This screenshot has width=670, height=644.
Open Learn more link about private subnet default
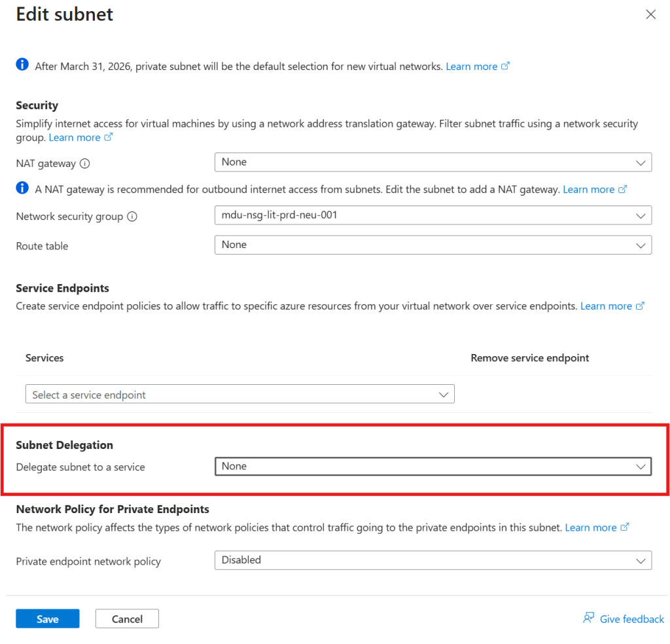(472, 67)
